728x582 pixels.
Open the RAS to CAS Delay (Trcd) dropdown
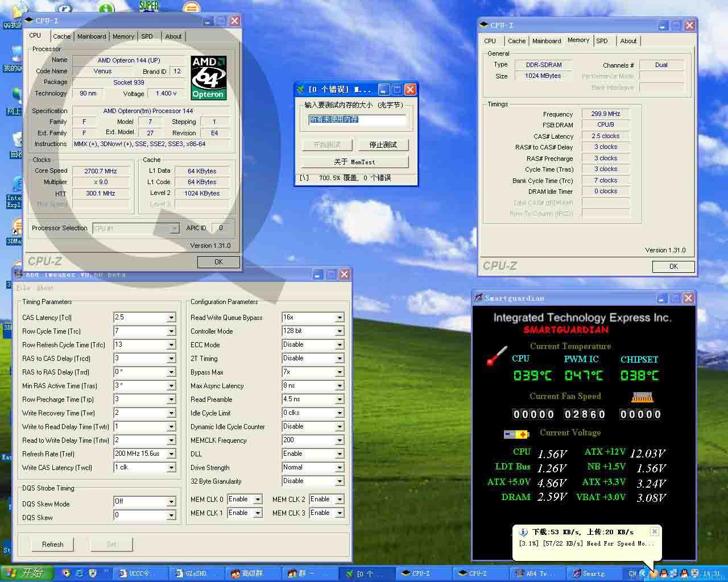tap(171, 359)
